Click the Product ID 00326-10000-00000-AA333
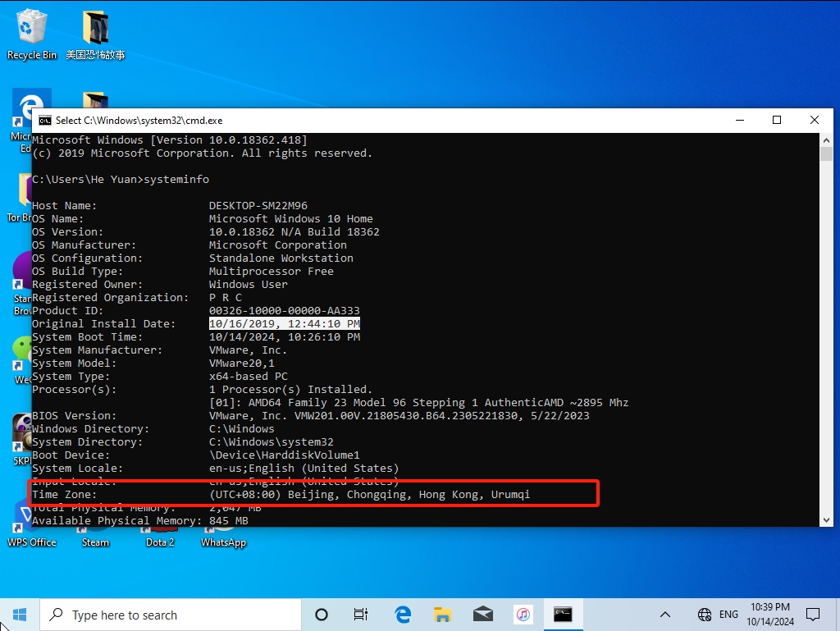The image size is (840, 631). (285, 311)
